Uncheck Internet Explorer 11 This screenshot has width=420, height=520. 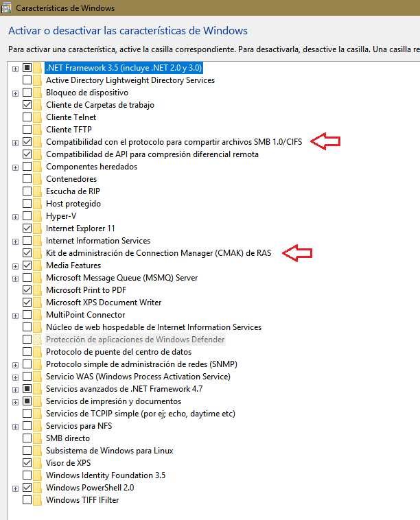[27, 228]
